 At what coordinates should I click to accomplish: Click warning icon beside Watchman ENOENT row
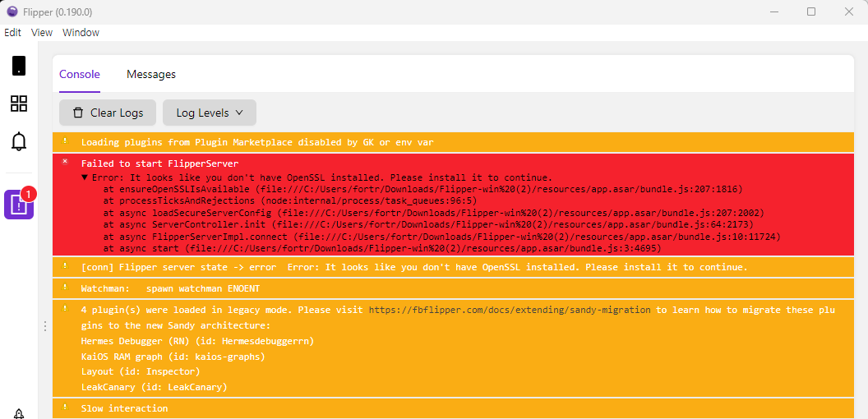(x=65, y=288)
